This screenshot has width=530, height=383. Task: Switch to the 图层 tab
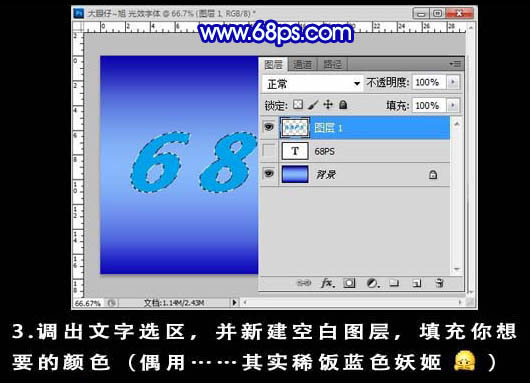pos(273,64)
